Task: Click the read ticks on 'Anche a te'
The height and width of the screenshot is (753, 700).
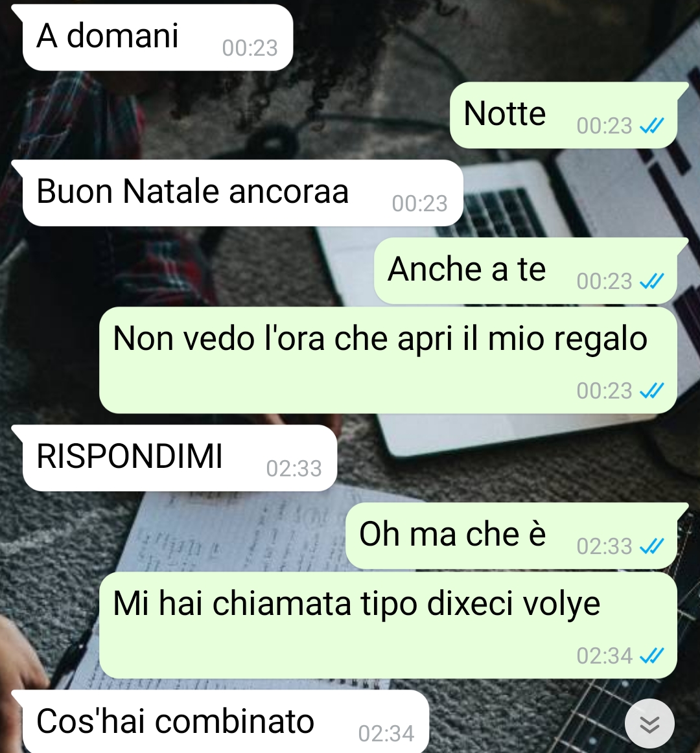Action: click(652, 281)
